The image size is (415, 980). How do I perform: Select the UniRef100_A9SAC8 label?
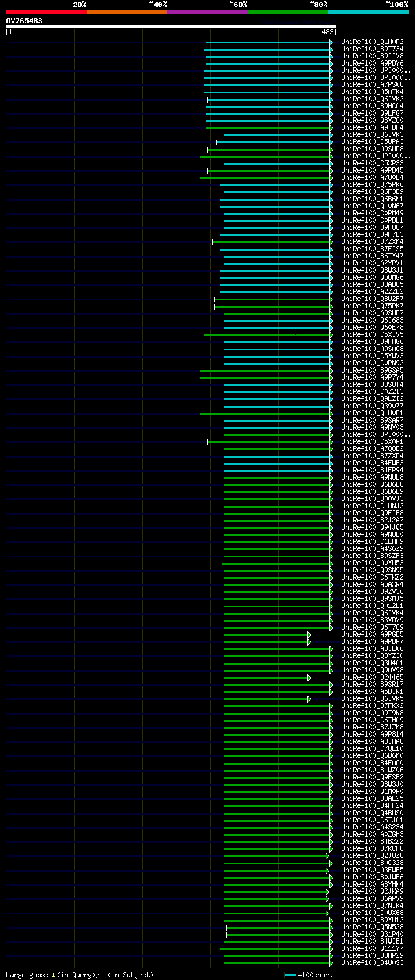coord(372,349)
